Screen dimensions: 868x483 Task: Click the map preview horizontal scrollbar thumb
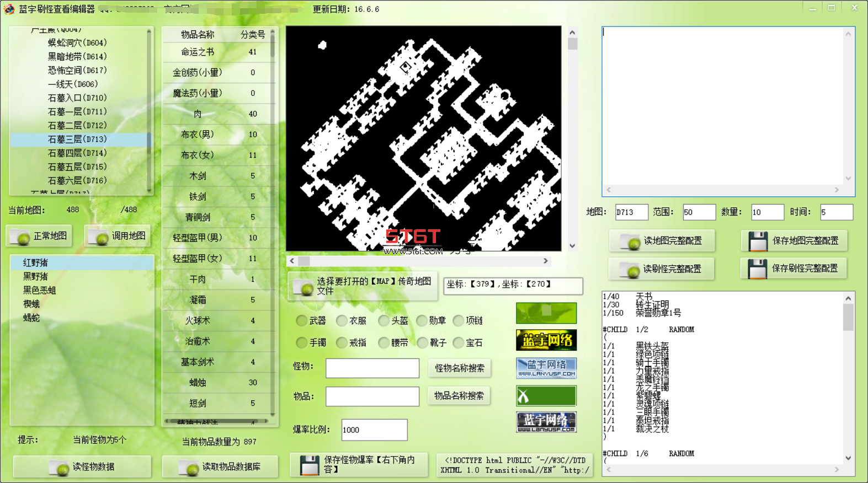(304, 261)
